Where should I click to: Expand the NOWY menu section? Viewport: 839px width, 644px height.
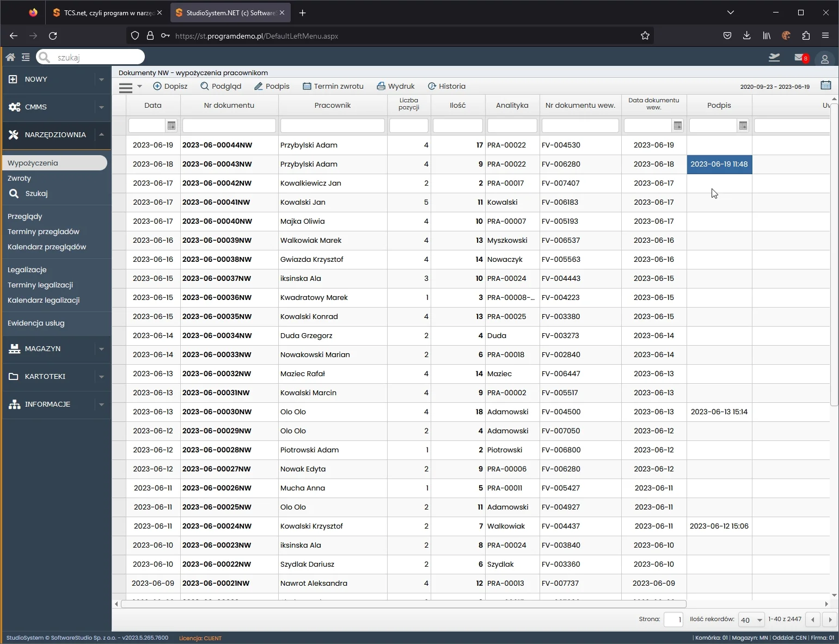coord(101,79)
